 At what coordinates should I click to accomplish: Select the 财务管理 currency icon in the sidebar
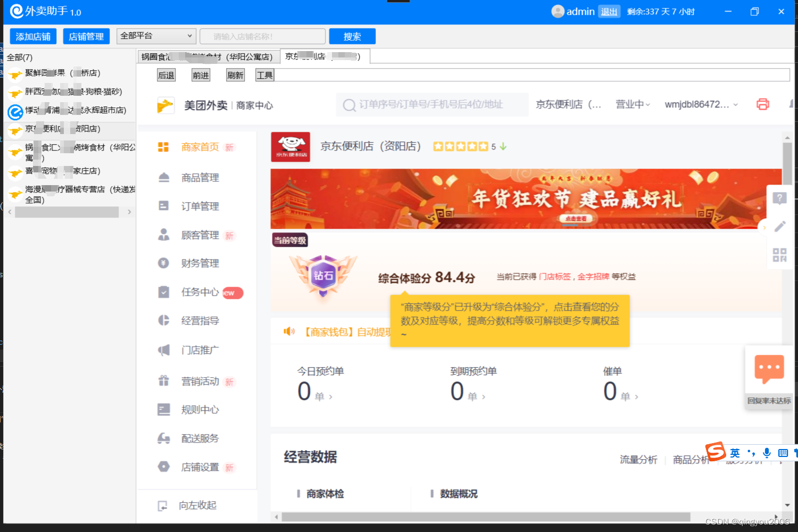tap(164, 262)
